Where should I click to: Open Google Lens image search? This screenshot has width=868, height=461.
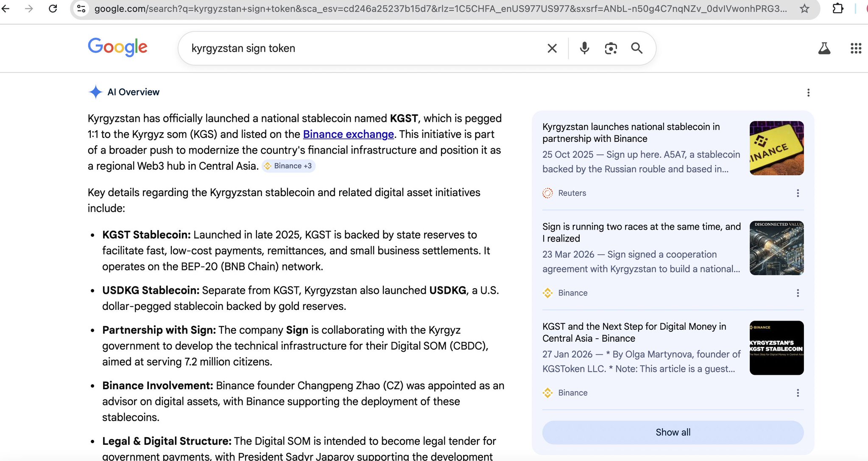coord(611,48)
